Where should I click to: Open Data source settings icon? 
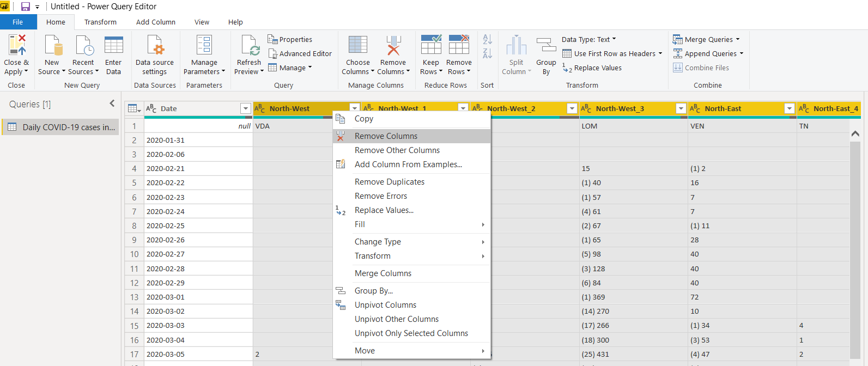(x=155, y=45)
